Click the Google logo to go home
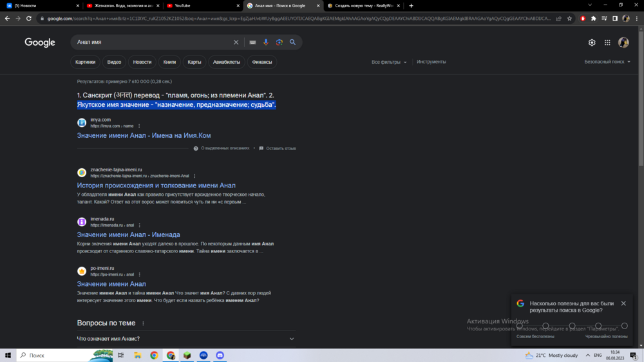This screenshot has height=362, width=644. pyautogui.click(x=40, y=43)
